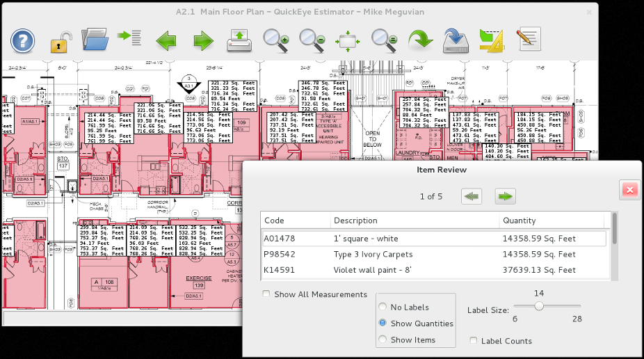Image resolution: width=644 pixels, height=359 pixels.
Task: Save to drive icon
Action: (x=456, y=40)
